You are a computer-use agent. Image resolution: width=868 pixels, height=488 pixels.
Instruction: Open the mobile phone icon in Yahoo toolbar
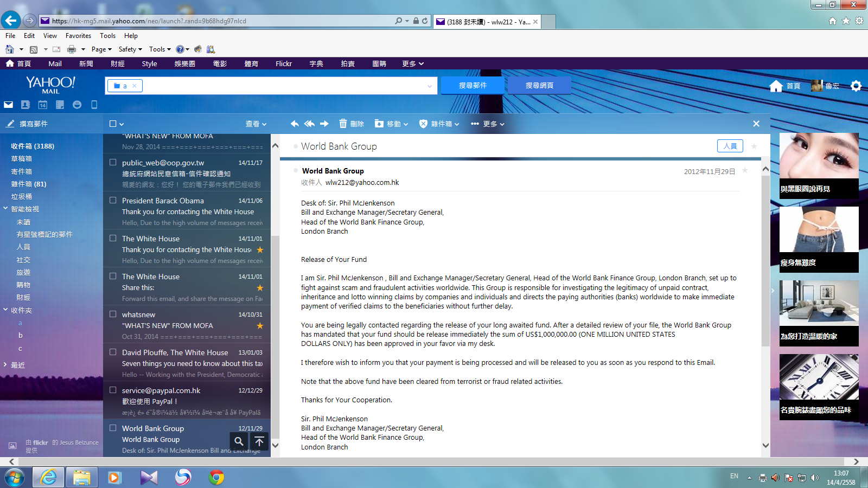click(x=94, y=105)
